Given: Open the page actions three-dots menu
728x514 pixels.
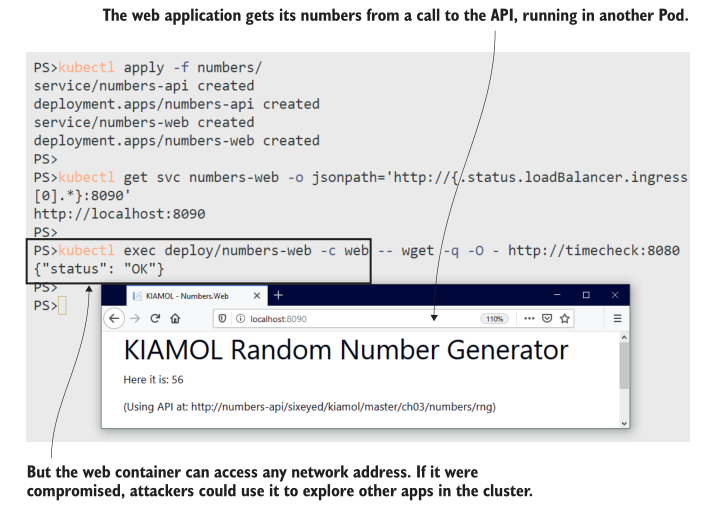Looking at the screenshot, I should point(529,319).
